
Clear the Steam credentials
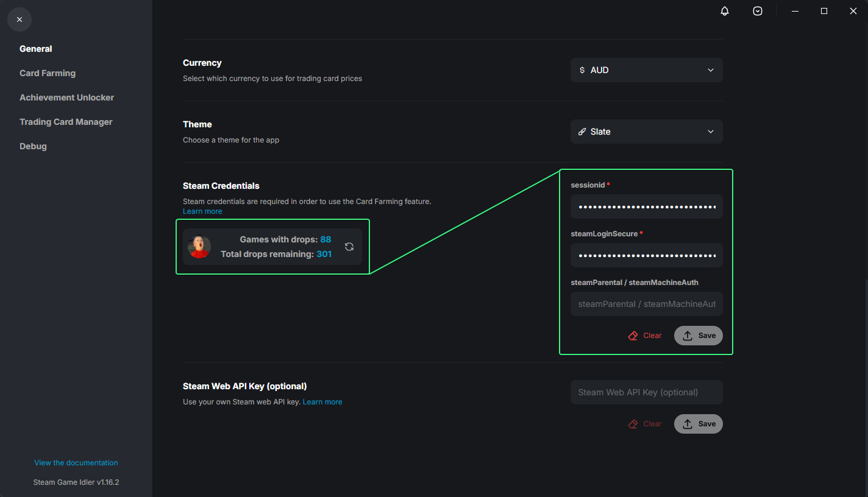[645, 336]
